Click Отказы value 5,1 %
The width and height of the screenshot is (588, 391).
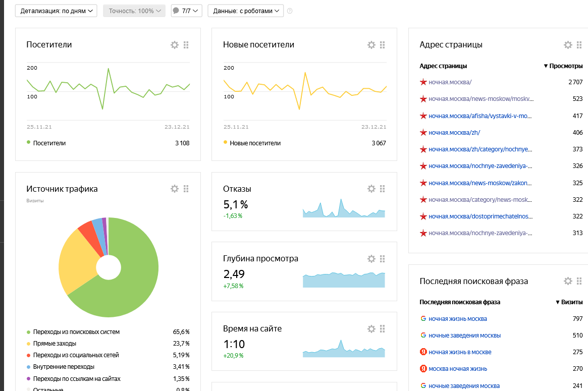pyautogui.click(x=236, y=205)
